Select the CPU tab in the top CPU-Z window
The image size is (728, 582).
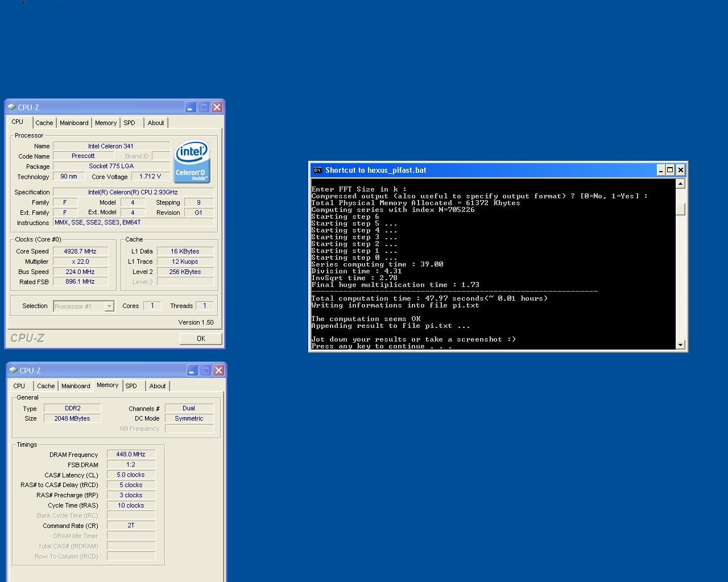click(x=18, y=122)
